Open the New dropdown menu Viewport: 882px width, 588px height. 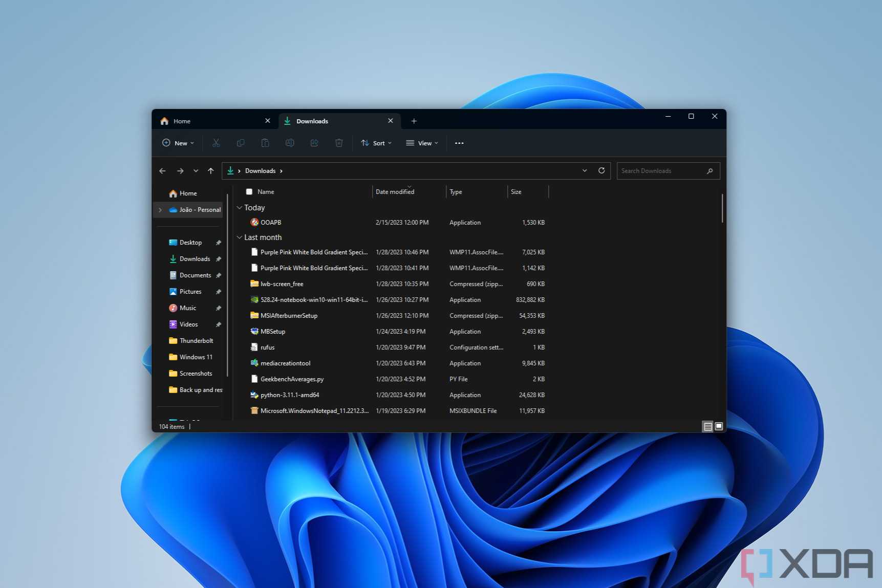click(178, 143)
